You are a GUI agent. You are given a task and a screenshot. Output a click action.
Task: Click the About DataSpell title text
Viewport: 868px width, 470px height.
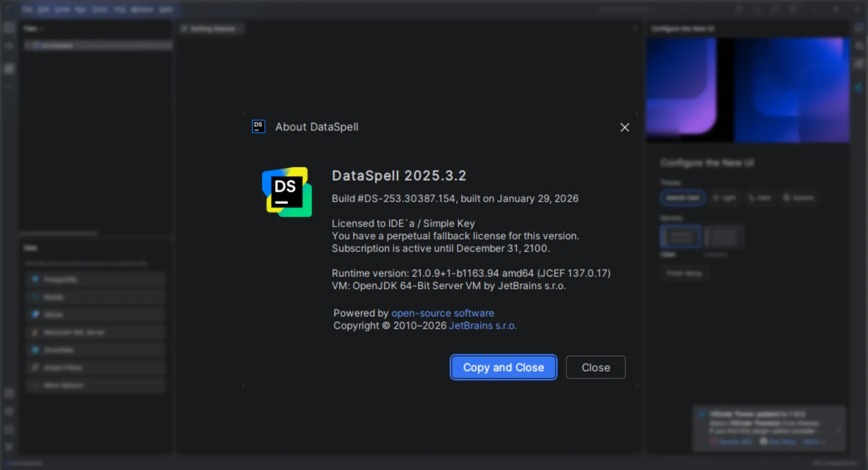coord(317,127)
